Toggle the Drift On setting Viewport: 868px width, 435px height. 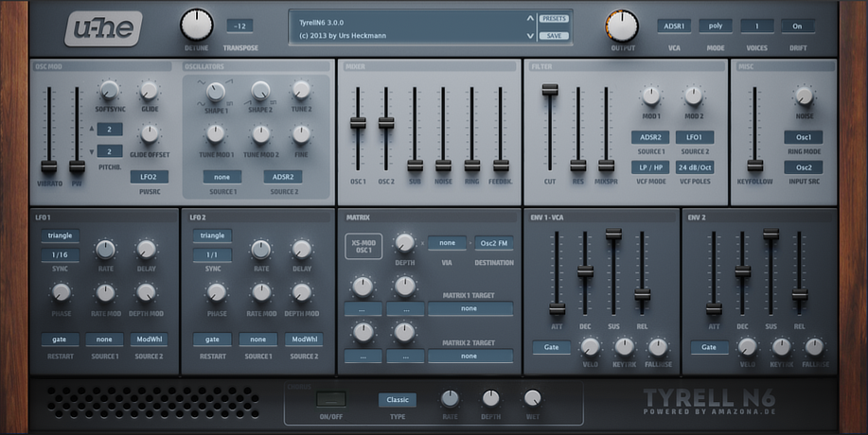click(x=797, y=26)
